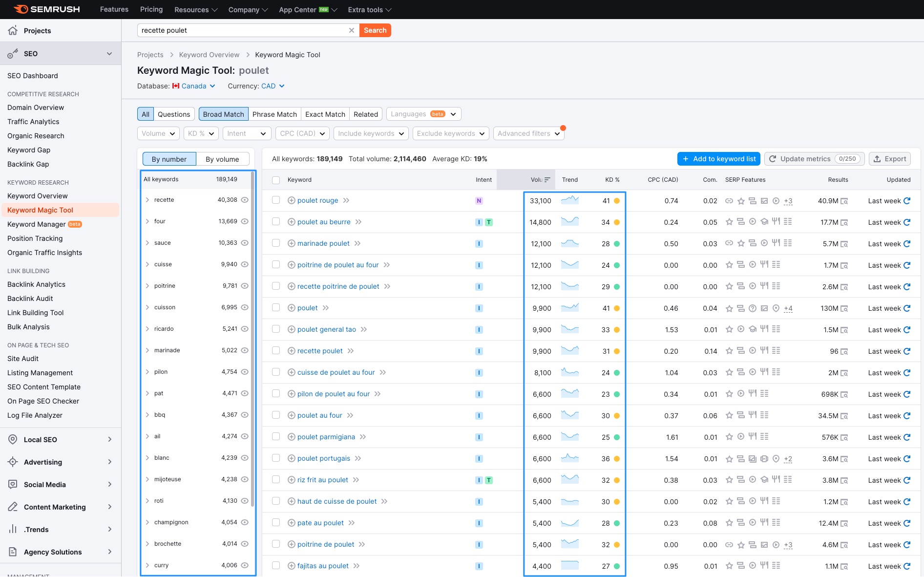
Task: Click the add icon beside poulet au beurre
Action: [x=292, y=222]
